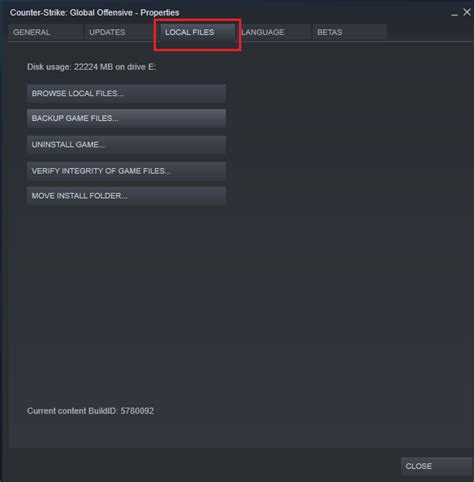474x482 pixels.
Task: Select the Local Files tab
Action: coord(198,32)
